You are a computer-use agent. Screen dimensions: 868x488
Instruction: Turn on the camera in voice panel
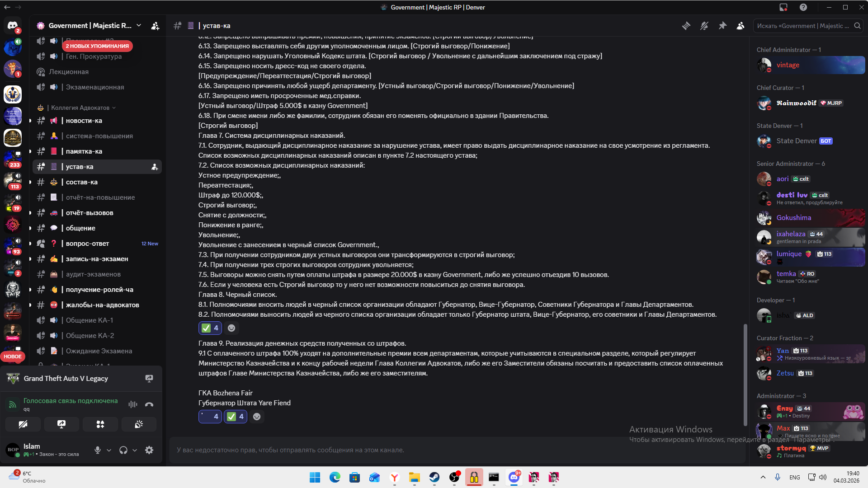click(23, 424)
